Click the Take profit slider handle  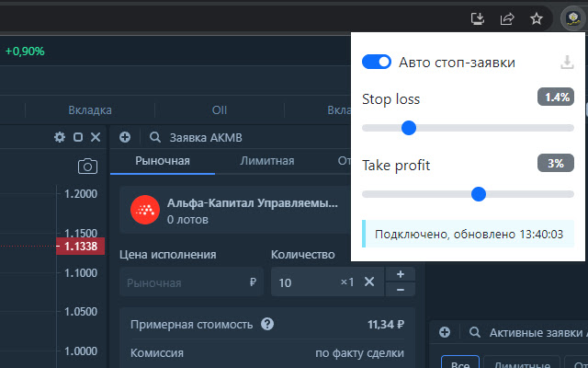click(478, 194)
